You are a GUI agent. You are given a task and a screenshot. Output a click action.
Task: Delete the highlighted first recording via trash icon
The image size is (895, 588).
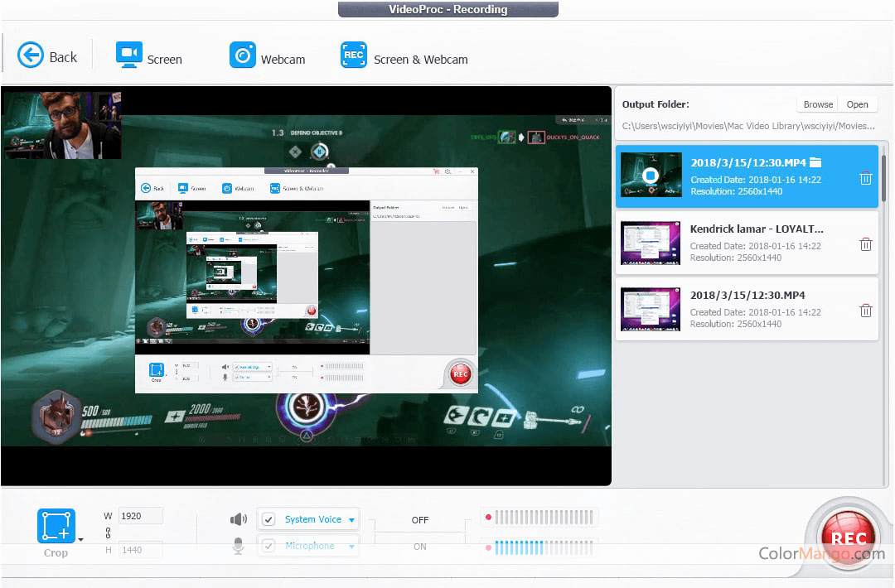[x=865, y=178]
